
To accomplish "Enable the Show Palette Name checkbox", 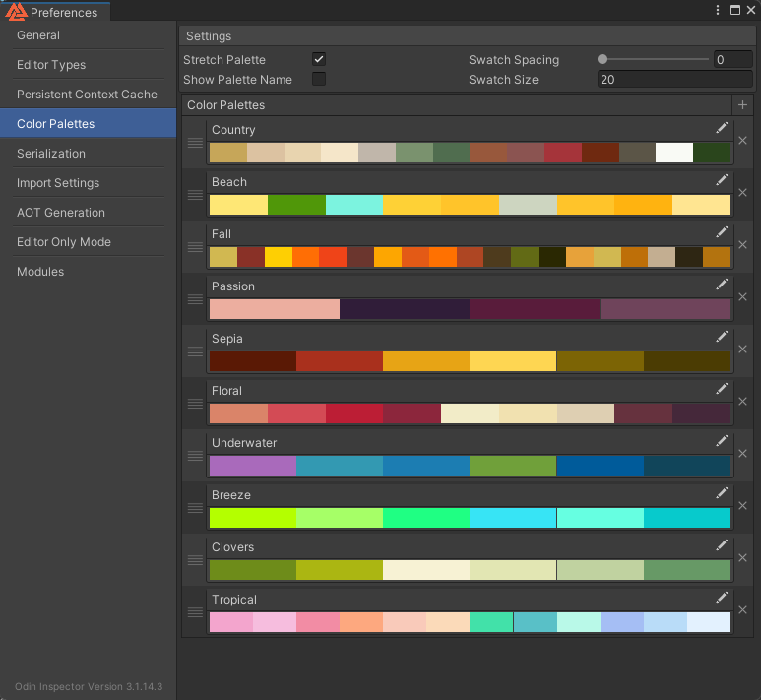I will pos(319,79).
